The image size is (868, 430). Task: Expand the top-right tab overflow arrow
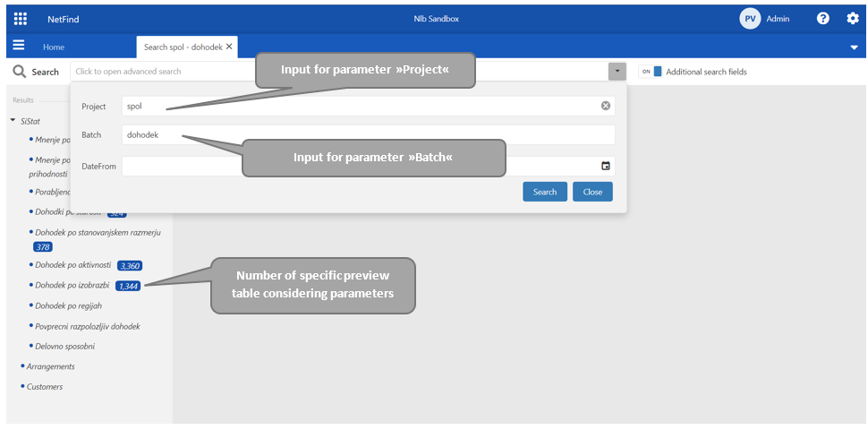[854, 47]
